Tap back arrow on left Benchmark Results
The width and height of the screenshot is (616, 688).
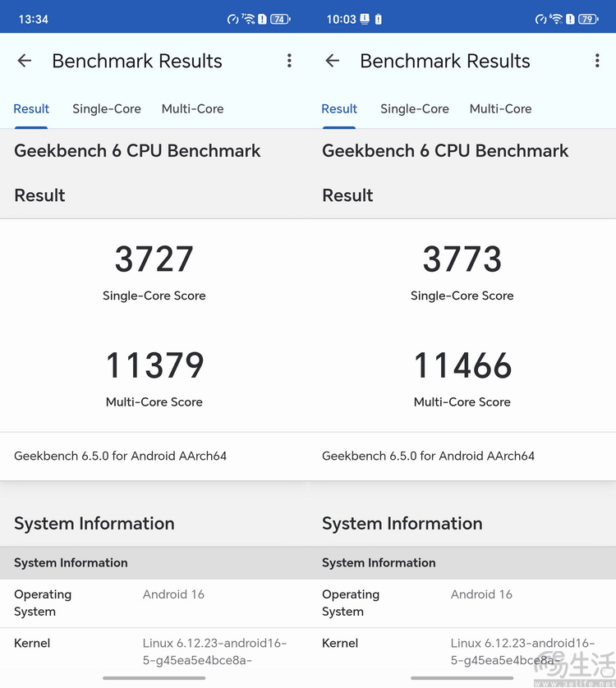tap(25, 61)
